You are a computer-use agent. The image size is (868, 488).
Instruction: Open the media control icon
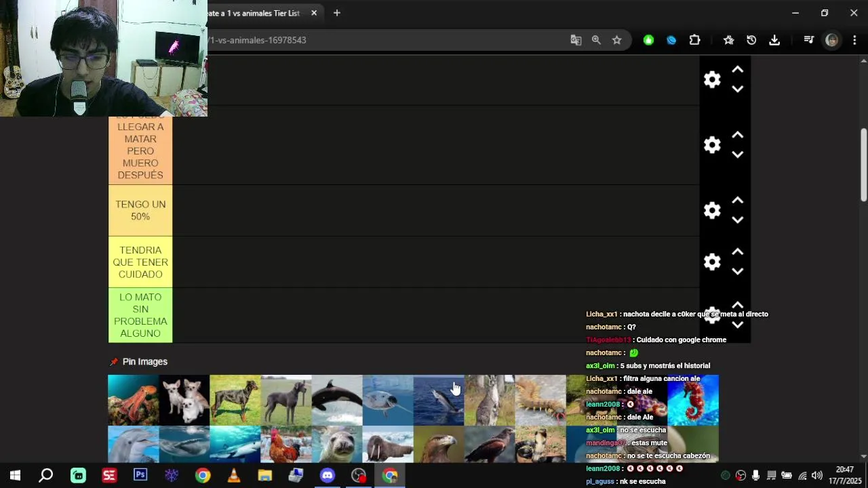808,40
